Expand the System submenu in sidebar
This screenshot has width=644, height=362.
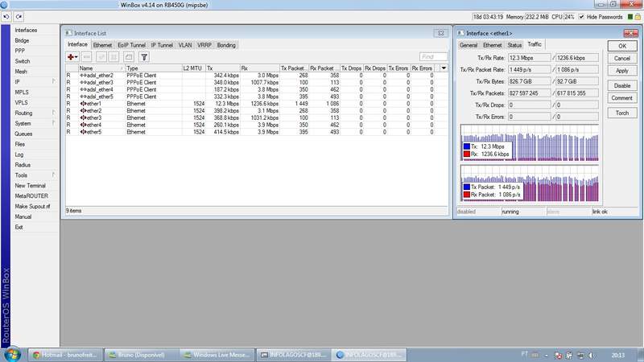pos(53,123)
